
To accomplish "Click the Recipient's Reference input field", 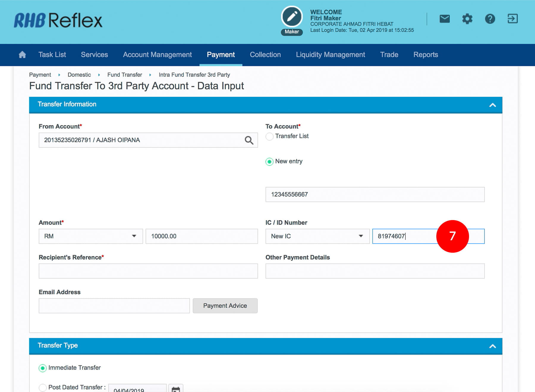I will (x=148, y=271).
